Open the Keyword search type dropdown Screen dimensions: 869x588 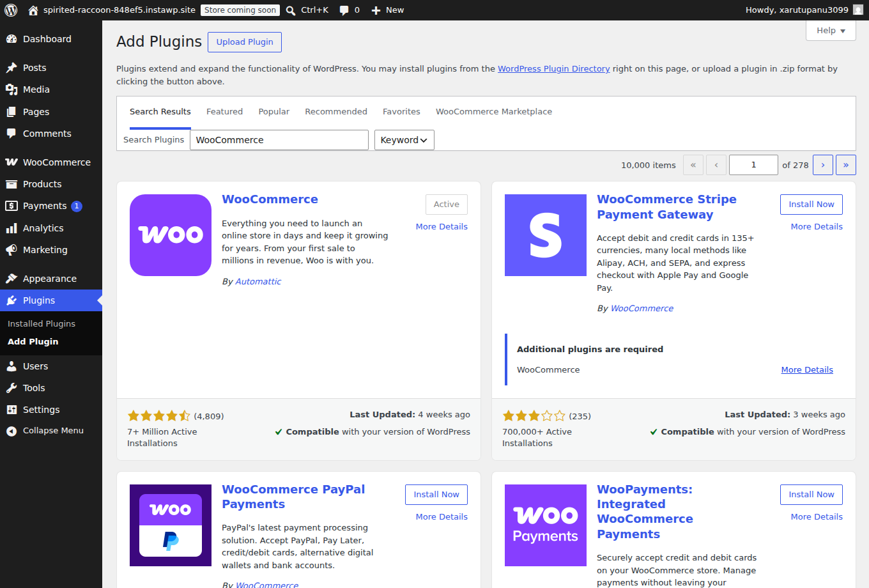(404, 140)
